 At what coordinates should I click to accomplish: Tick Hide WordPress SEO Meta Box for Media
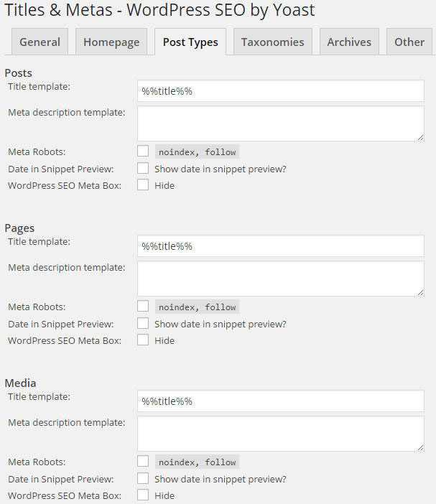point(143,495)
